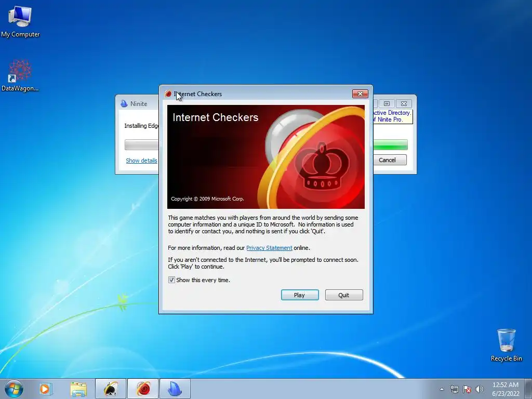Image resolution: width=532 pixels, height=399 pixels.
Task: Open the Privacy Statement link
Action: point(269,248)
